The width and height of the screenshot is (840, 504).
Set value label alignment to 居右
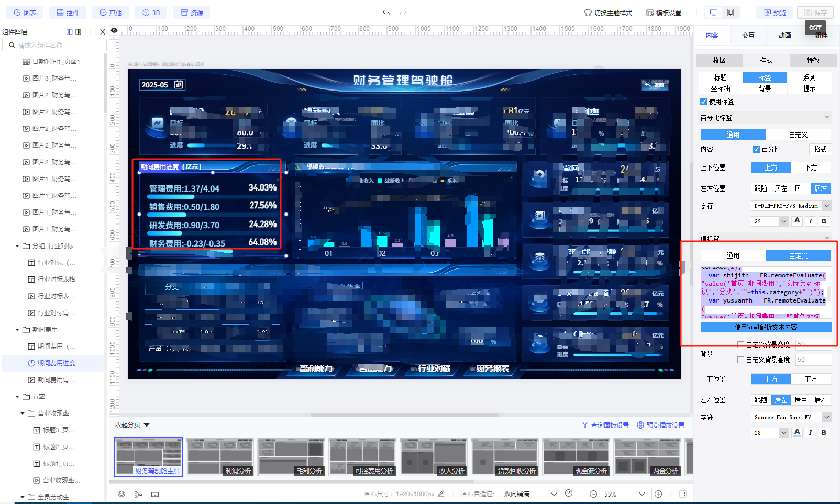click(821, 400)
